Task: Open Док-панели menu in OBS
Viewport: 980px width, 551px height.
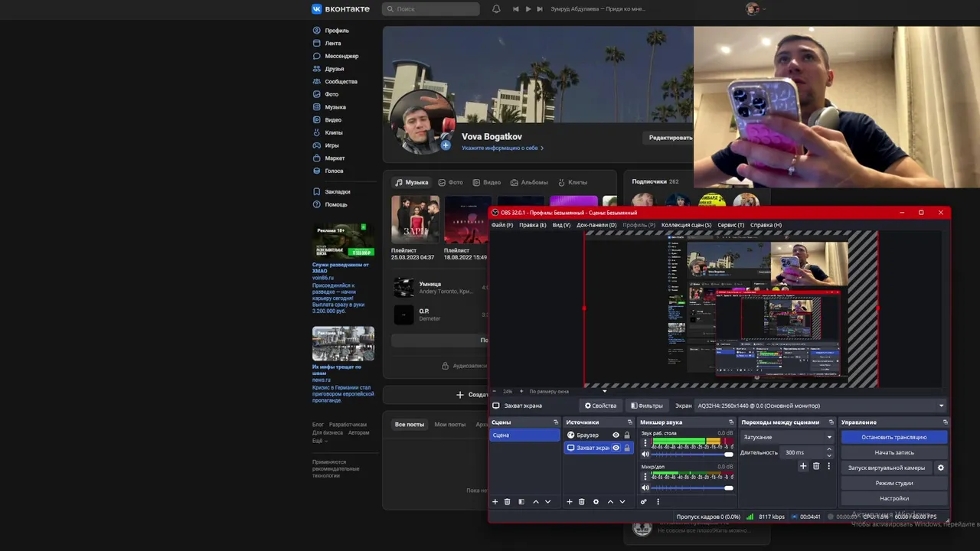Action: pos(596,225)
